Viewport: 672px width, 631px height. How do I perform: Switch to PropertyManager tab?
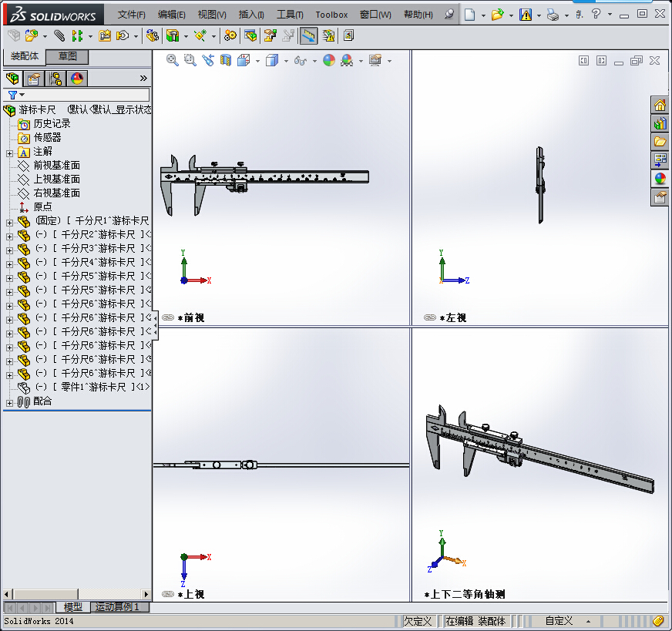tap(34, 79)
